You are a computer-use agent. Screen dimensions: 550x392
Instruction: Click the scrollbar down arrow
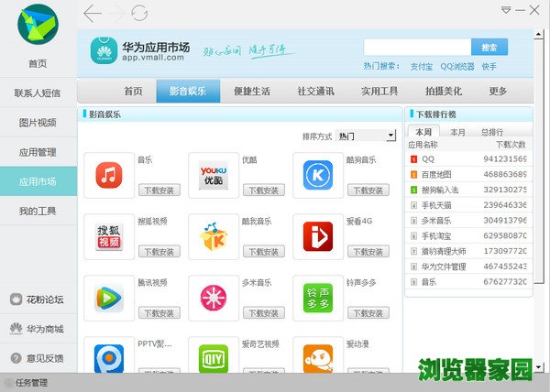[538, 367]
